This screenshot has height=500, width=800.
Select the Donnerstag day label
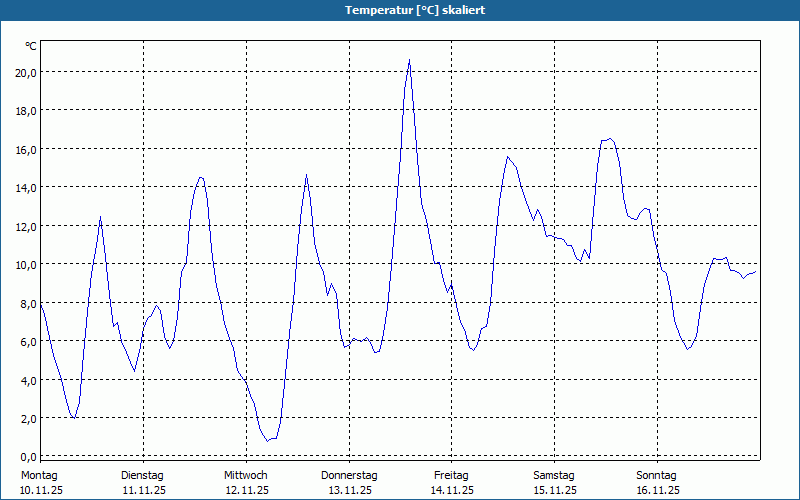[349, 476]
